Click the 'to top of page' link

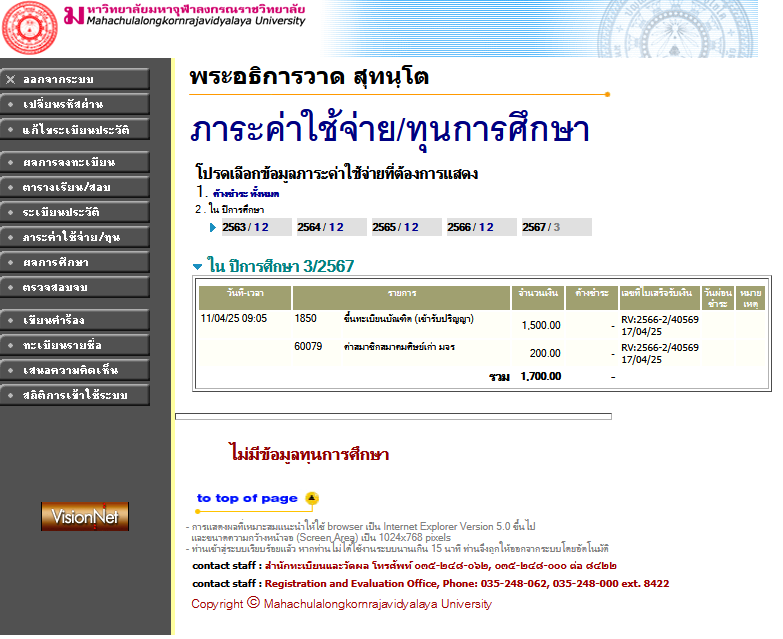pos(247,498)
